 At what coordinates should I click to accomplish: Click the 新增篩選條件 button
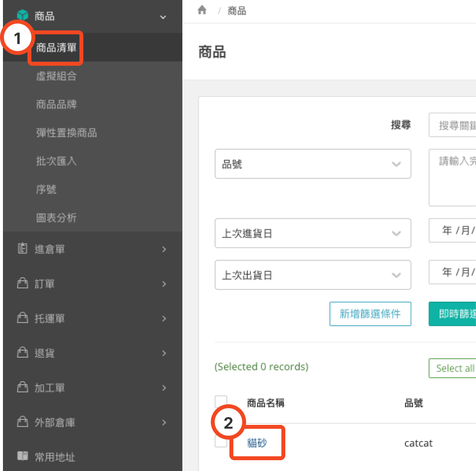coord(370,314)
